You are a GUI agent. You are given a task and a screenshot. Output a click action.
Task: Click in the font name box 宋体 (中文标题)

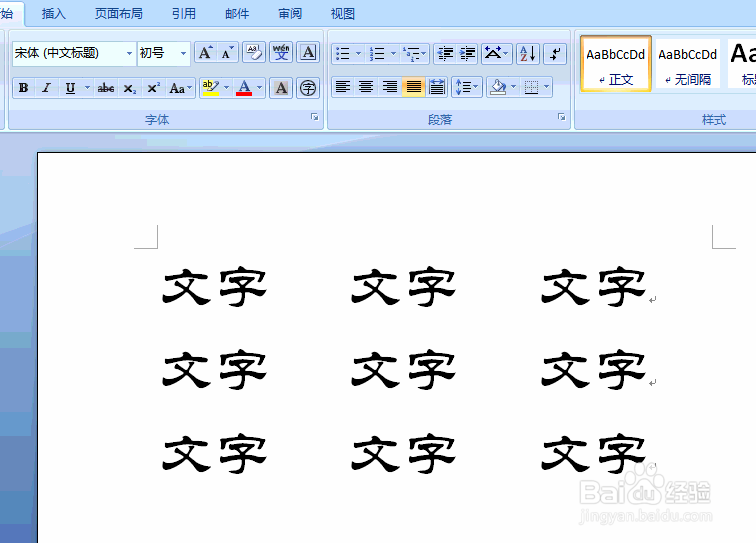[x=68, y=53]
